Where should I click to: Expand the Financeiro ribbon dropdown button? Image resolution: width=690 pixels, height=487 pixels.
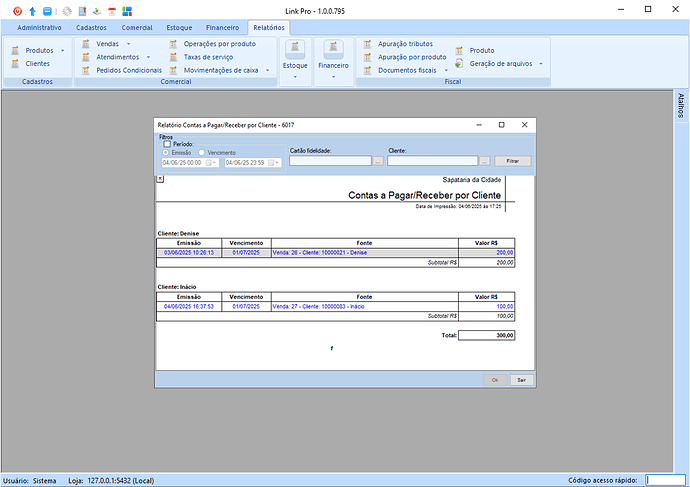[333, 75]
